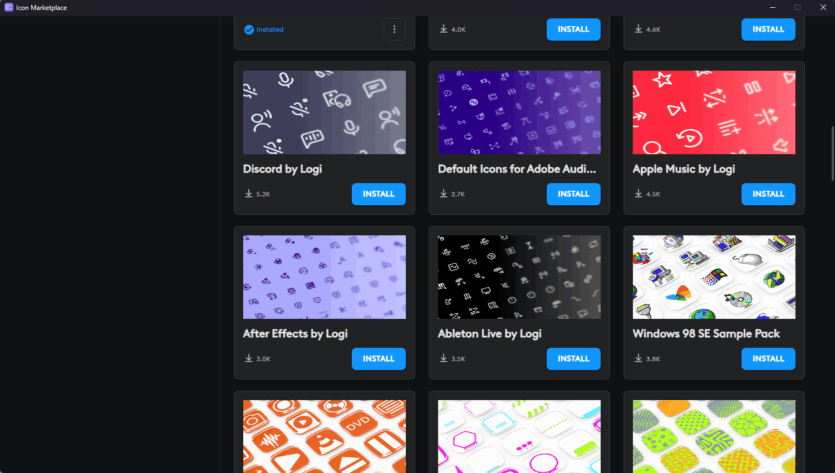Click the After Effects by Logi title
The width and height of the screenshot is (835, 473).
[295, 334]
